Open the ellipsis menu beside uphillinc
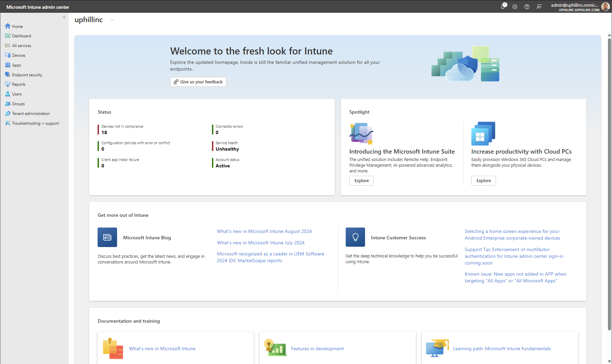Screen dimensions: 612x364 (x=112, y=20)
